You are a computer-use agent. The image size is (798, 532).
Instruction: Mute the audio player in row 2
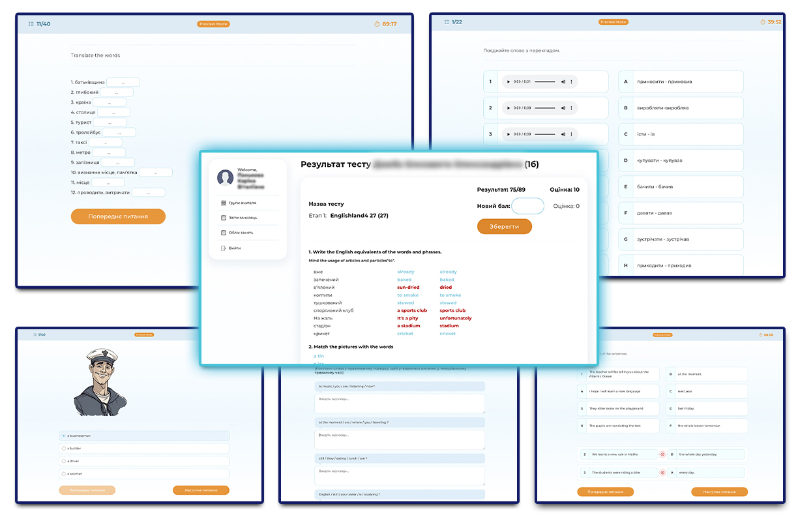coord(563,108)
